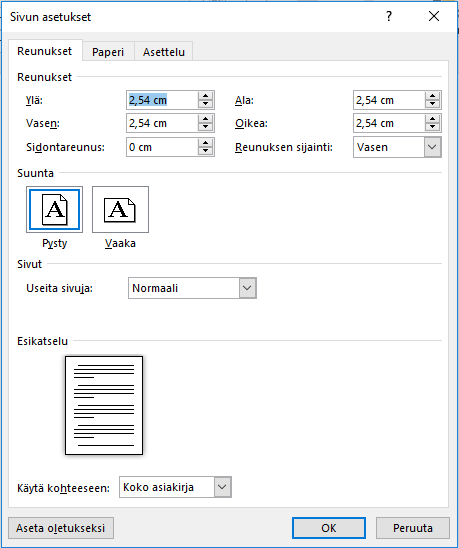The width and height of the screenshot is (459, 548).
Task: Increase the Oikea margin with up arrow
Action: point(432,120)
